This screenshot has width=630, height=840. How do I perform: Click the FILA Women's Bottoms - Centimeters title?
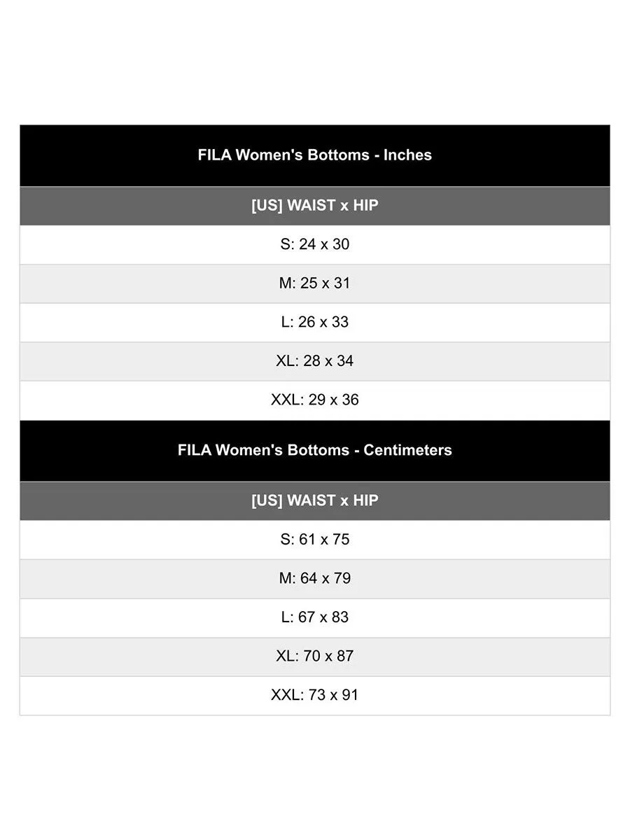[x=314, y=450]
